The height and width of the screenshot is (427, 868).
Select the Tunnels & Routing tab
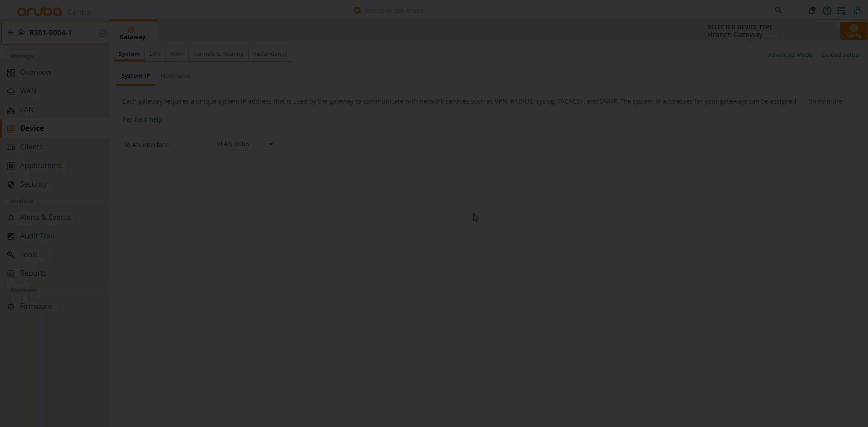click(218, 54)
